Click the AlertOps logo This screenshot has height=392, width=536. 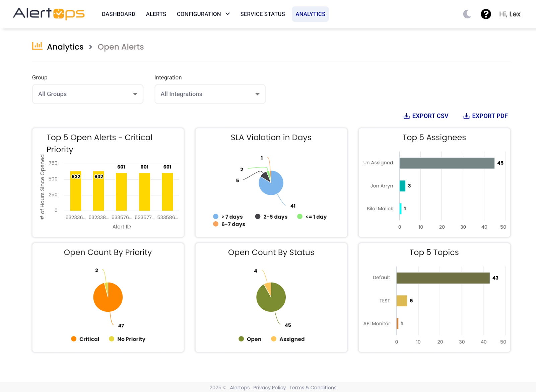pos(49,14)
